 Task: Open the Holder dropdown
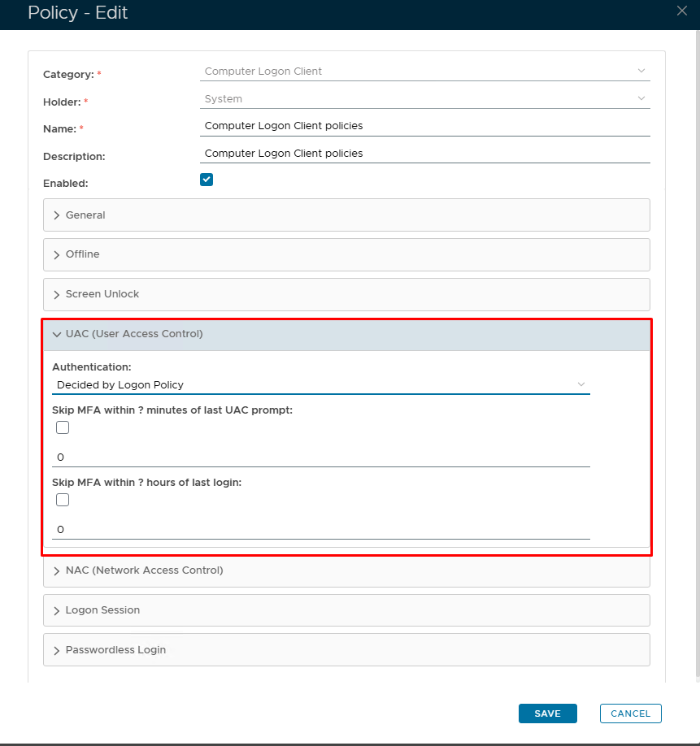424,99
